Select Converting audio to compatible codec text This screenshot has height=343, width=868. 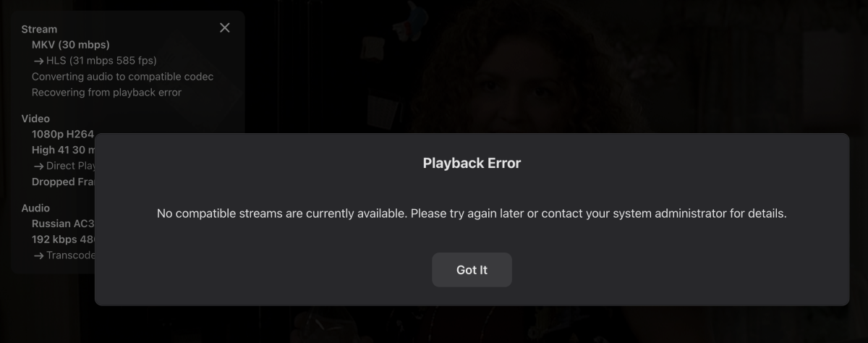pyautogui.click(x=122, y=77)
